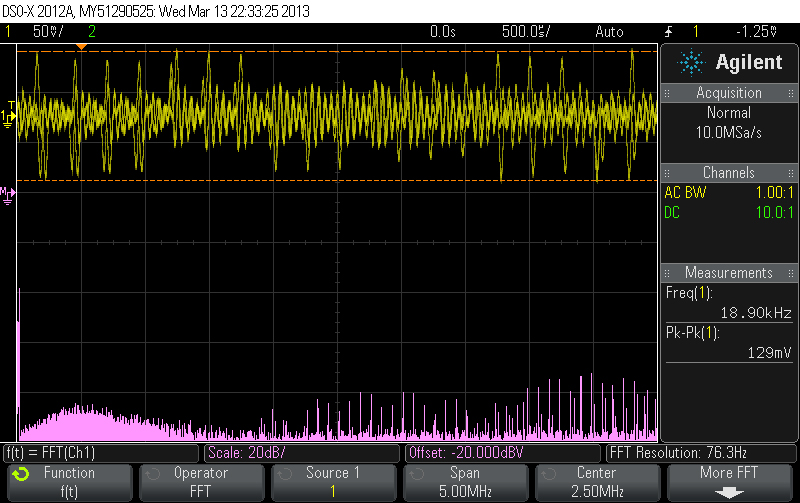Click the AC BW channel 1 coupling
Image resolution: width=800 pixels, height=503 pixels.
point(685,192)
